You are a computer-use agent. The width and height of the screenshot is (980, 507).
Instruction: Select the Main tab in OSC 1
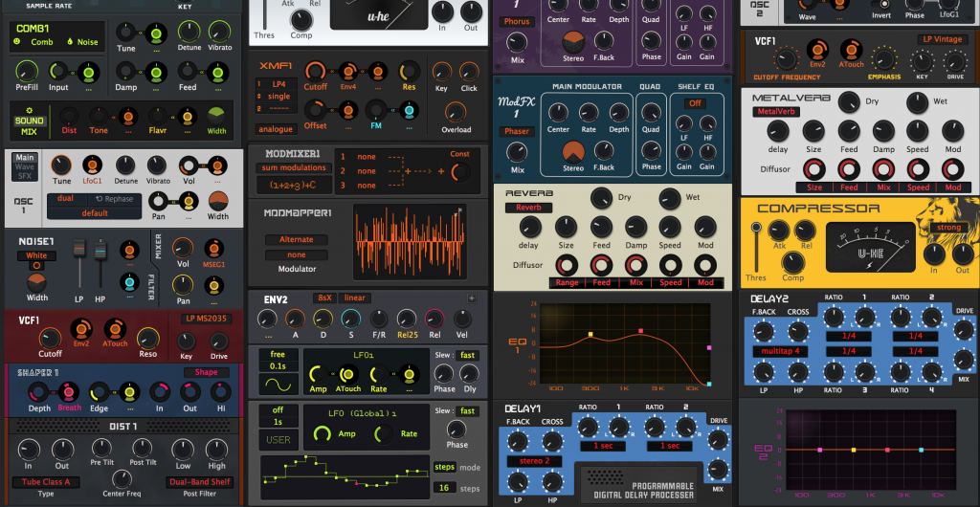click(25, 158)
